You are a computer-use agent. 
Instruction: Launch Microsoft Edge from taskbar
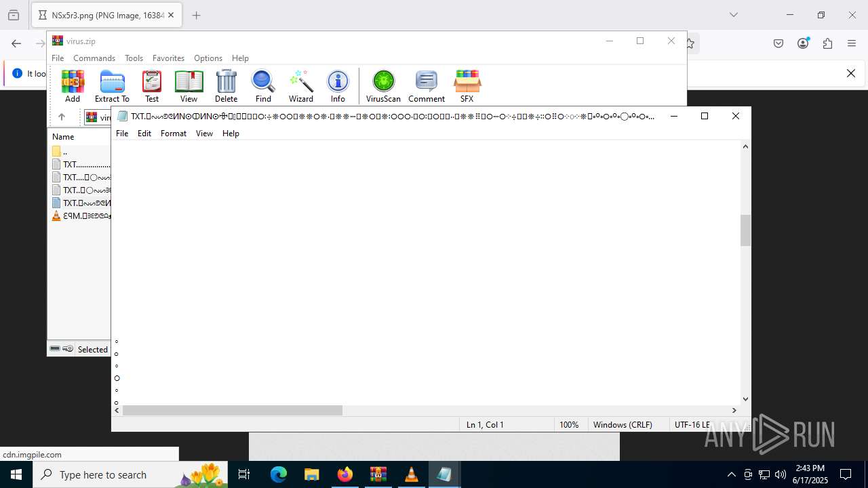click(279, 474)
